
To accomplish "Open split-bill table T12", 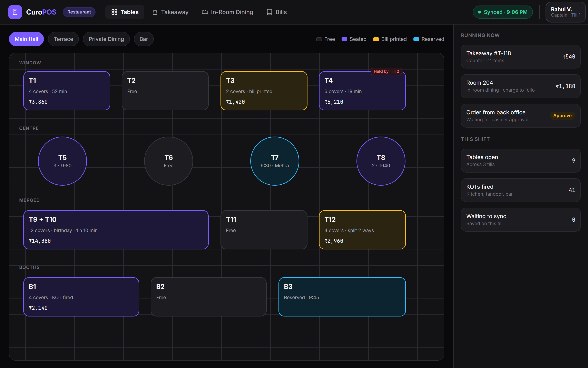I will (362, 230).
